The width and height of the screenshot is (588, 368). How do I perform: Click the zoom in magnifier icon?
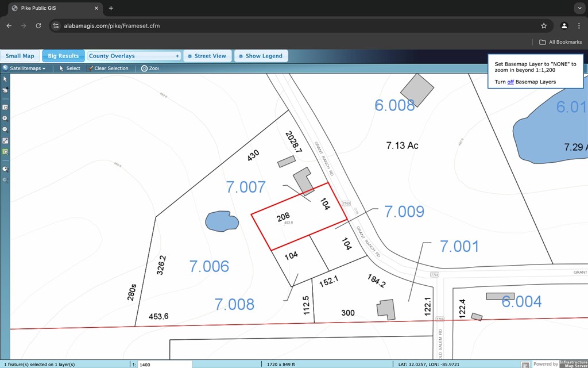click(5, 118)
